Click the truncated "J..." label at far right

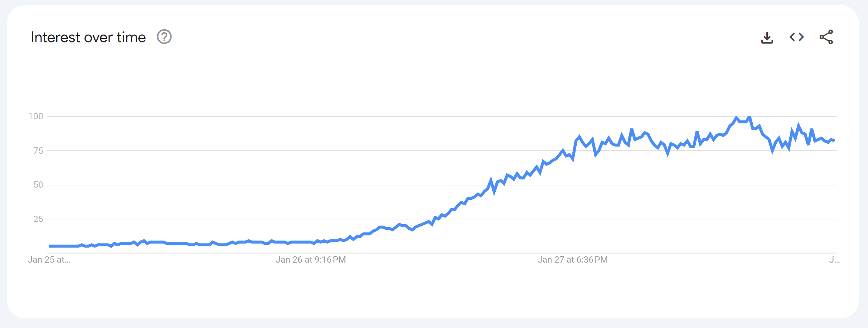click(x=834, y=260)
